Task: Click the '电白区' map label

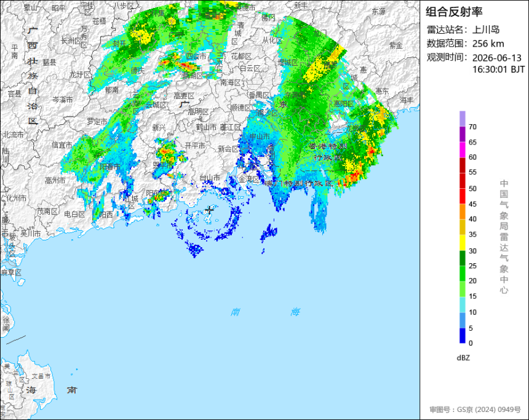Action: coord(74,214)
